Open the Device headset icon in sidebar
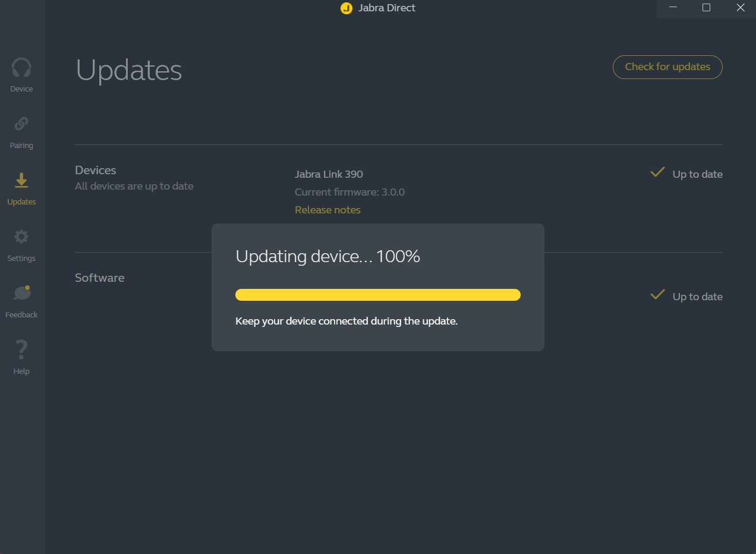Screen dimensions: 756x554 (x=21, y=68)
